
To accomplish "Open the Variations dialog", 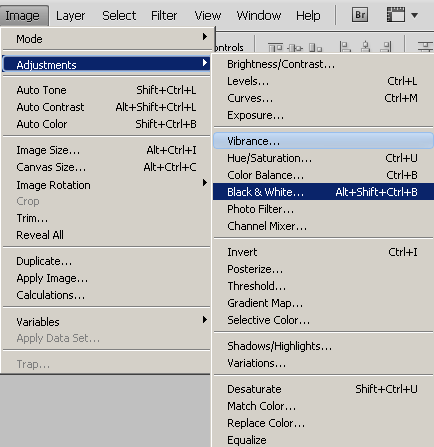I will pos(323,363).
